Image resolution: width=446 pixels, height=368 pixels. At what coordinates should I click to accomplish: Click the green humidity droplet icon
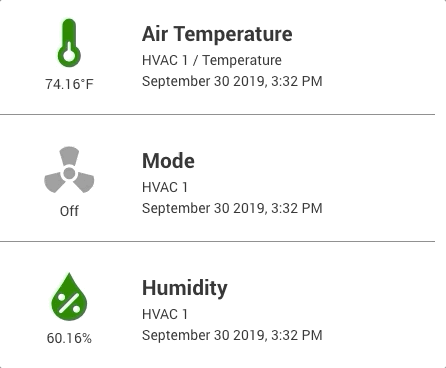[x=69, y=297]
